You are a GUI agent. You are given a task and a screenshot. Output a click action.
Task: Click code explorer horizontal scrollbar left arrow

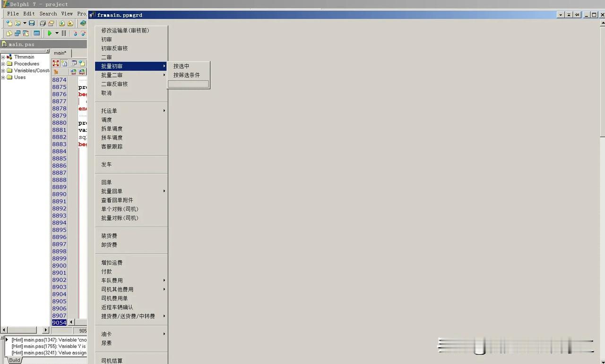4,330
